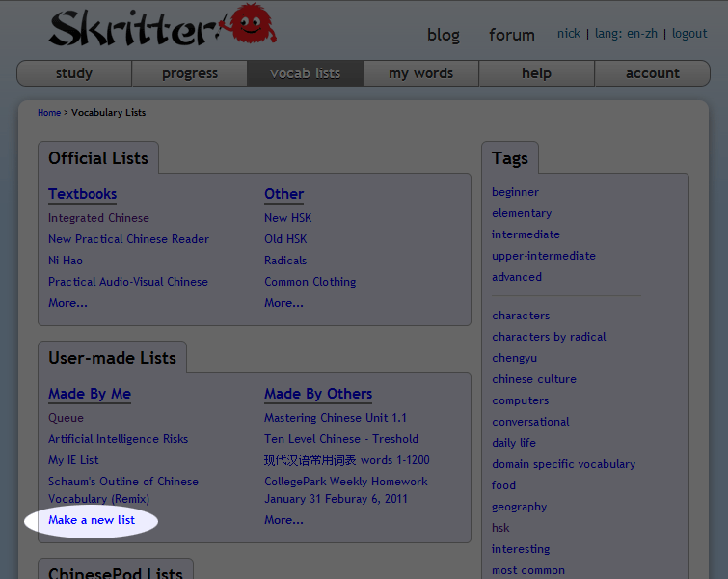Open the study tab

click(x=74, y=73)
